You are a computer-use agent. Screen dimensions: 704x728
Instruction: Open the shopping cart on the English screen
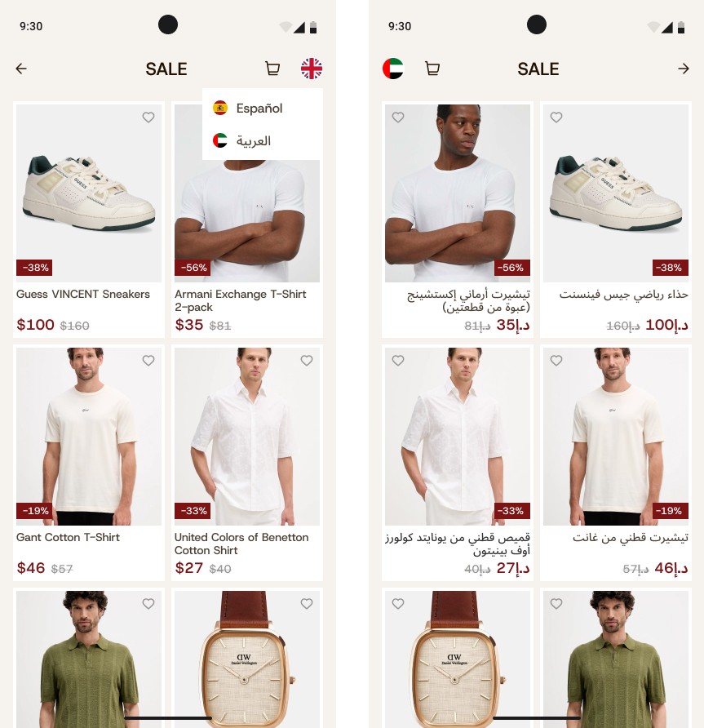point(272,69)
